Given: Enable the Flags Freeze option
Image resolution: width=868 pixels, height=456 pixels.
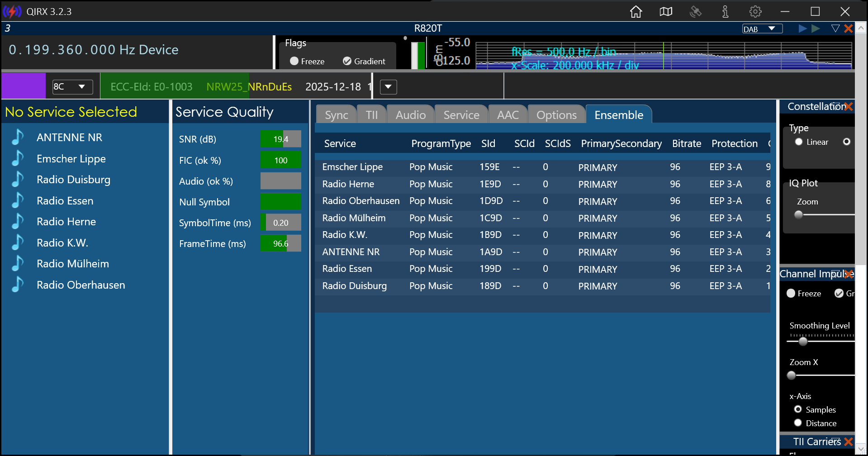Looking at the screenshot, I should [x=294, y=61].
